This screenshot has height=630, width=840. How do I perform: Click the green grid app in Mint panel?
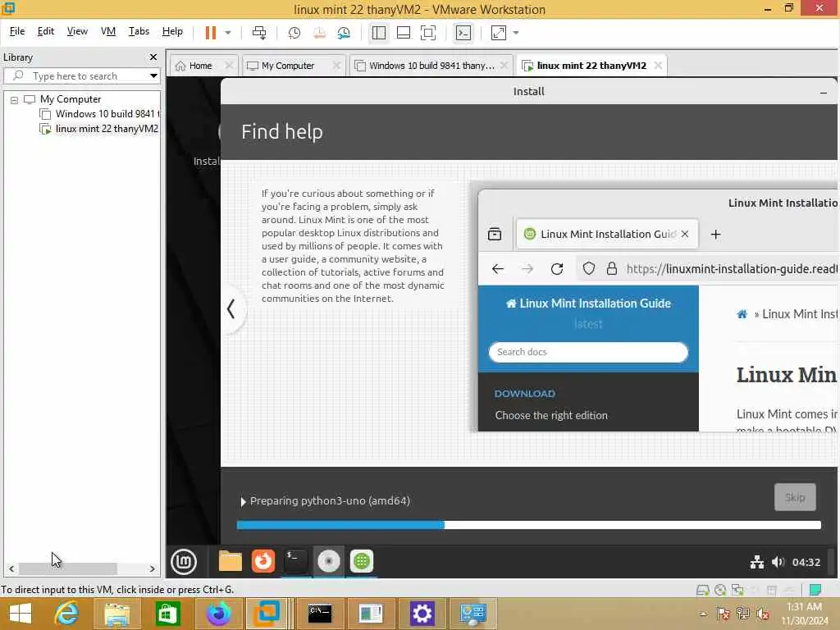[x=362, y=561]
